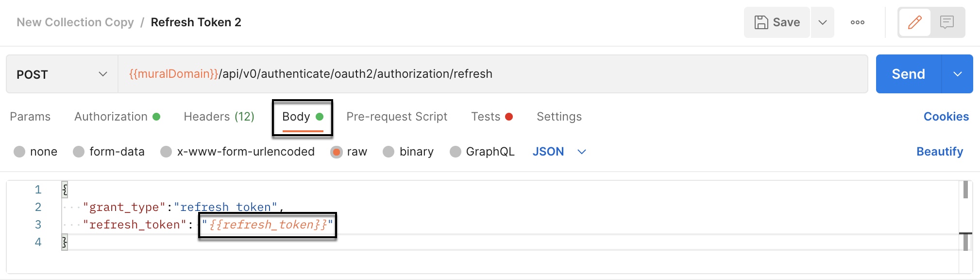Choose the GraphQL radio option
980x280 pixels.
456,152
